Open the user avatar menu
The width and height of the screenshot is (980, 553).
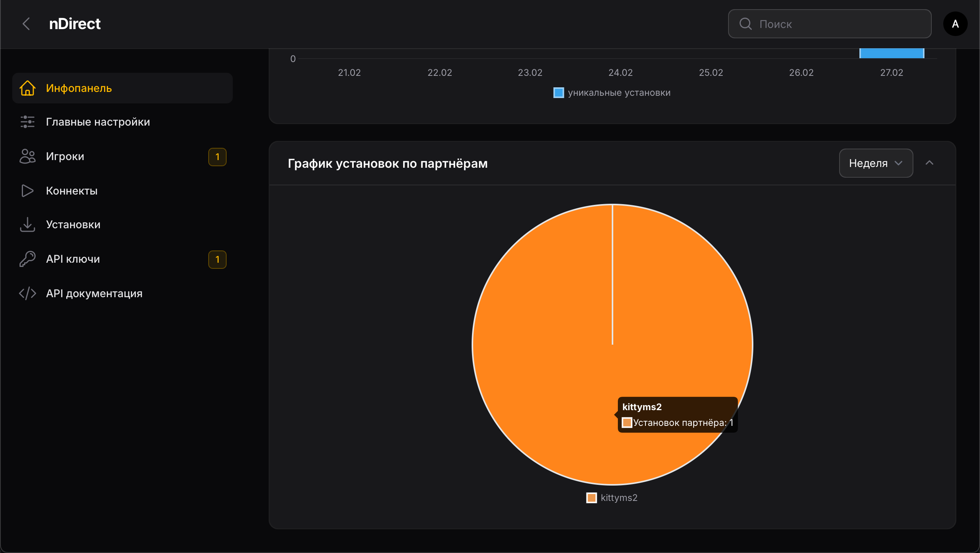955,24
